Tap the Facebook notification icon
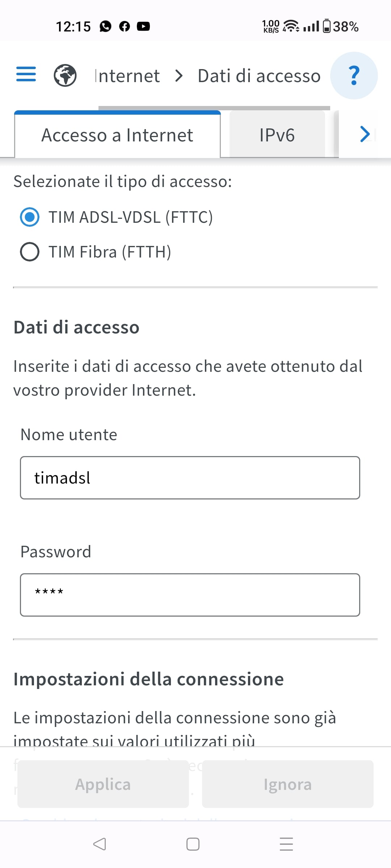The image size is (391, 868). click(125, 26)
